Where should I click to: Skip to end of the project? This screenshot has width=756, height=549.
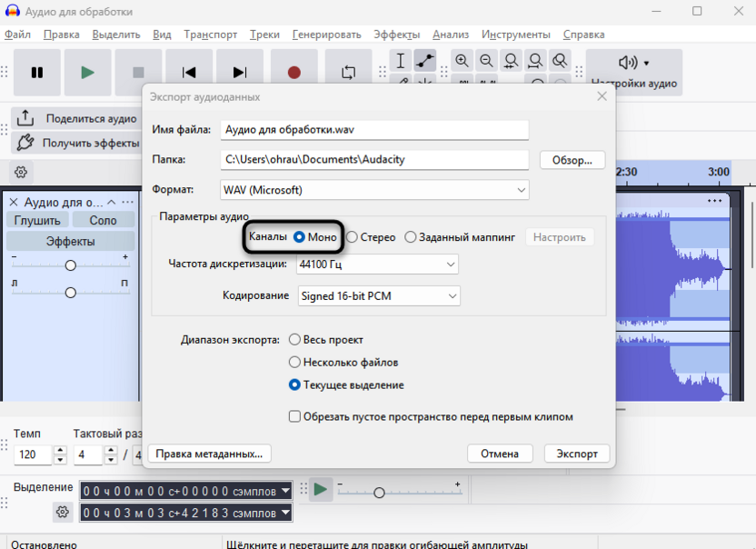tap(240, 73)
